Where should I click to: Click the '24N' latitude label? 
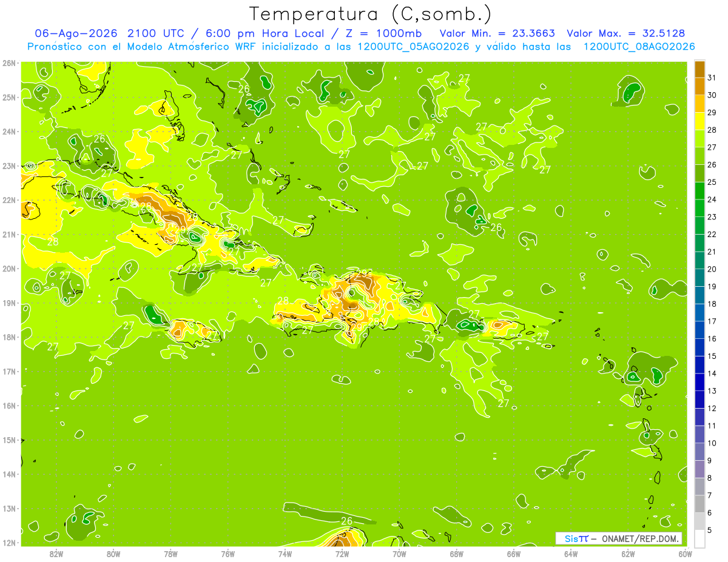click(9, 132)
